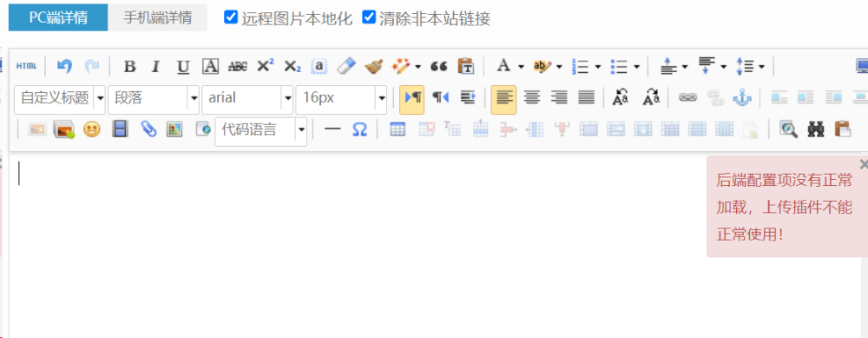Switch to HTML source mode

(x=26, y=67)
